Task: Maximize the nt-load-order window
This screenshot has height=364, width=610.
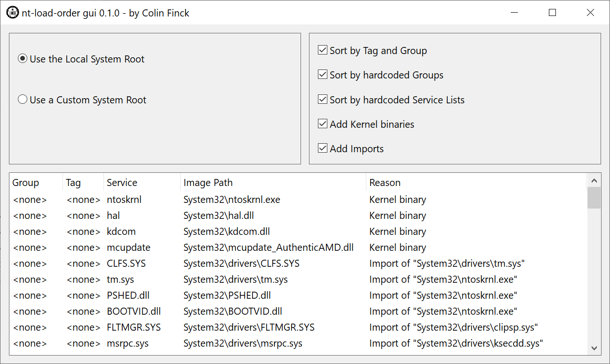Action: click(552, 13)
